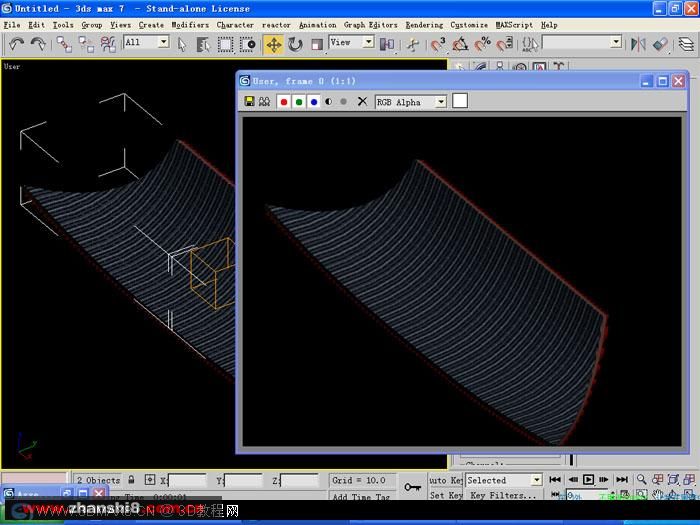Viewport: 700px width, 525px height.
Task: Open the Modifiers menu
Action: pyautogui.click(x=190, y=25)
